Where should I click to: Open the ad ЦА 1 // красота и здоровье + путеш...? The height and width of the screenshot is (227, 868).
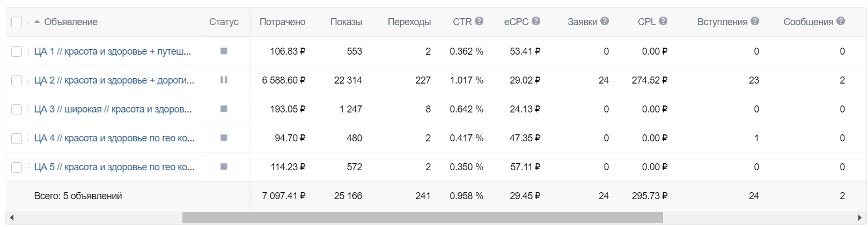113,51
